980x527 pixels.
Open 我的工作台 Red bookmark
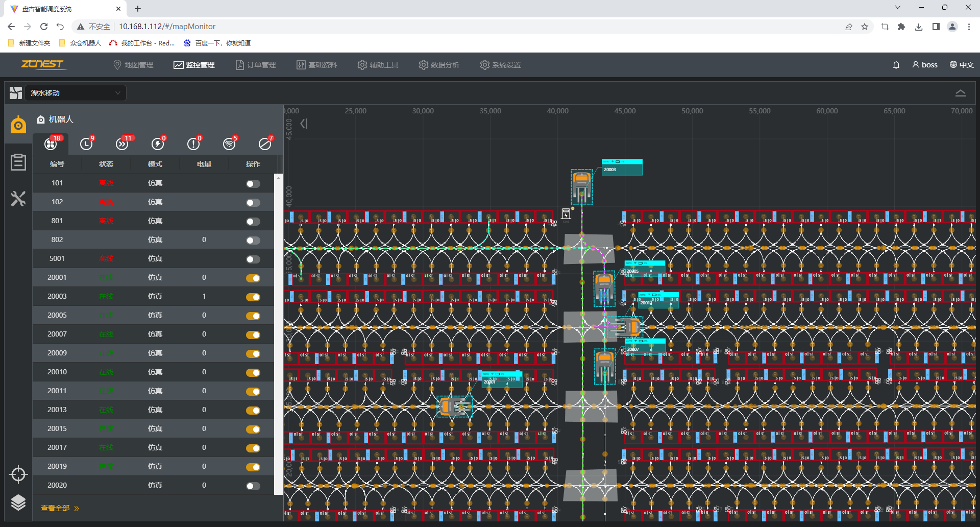(x=142, y=43)
